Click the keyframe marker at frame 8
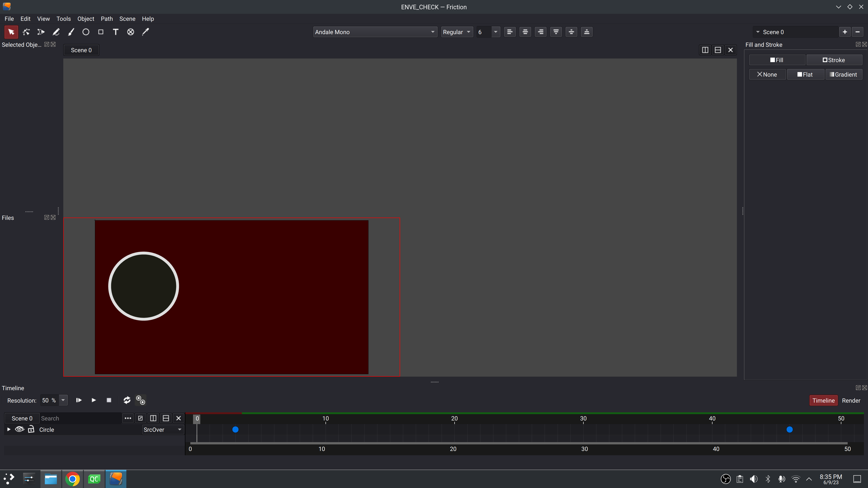This screenshot has height=488, width=868. coord(236,429)
